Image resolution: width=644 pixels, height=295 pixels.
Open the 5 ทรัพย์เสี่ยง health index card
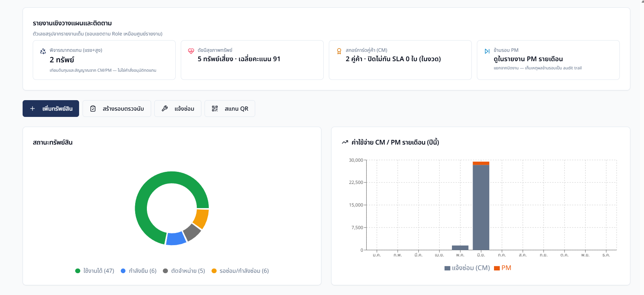point(252,60)
